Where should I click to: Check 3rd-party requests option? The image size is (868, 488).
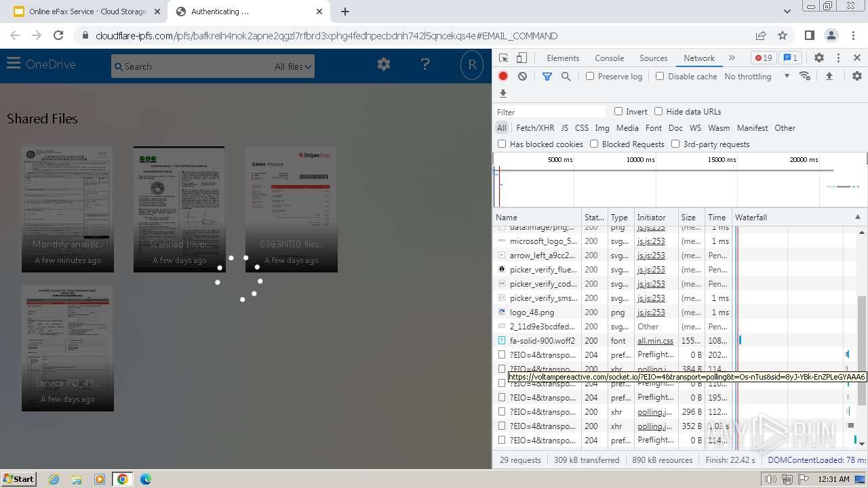pyautogui.click(x=675, y=144)
